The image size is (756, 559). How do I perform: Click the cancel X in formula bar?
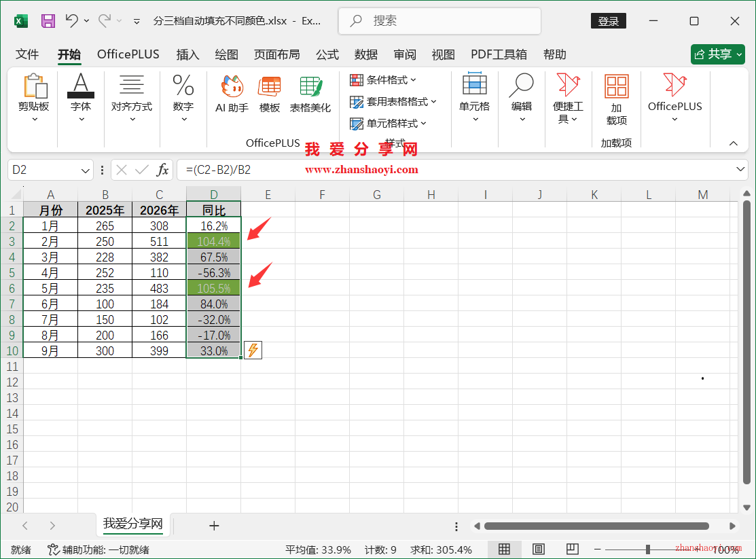point(122,170)
